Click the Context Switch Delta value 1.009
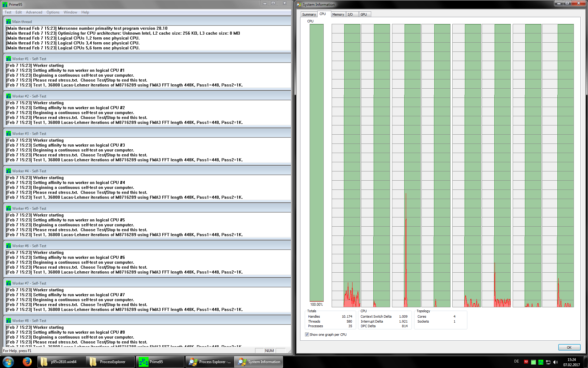The image size is (588, 368). (403, 316)
